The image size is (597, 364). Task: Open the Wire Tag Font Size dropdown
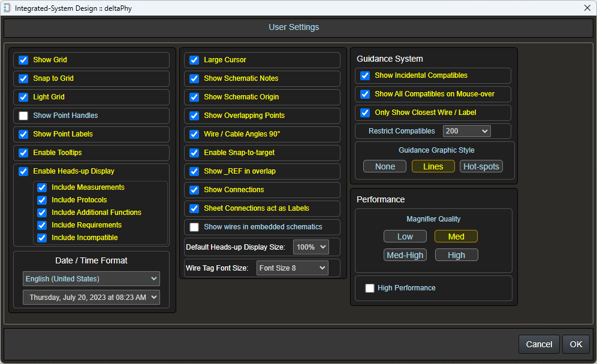(x=292, y=268)
